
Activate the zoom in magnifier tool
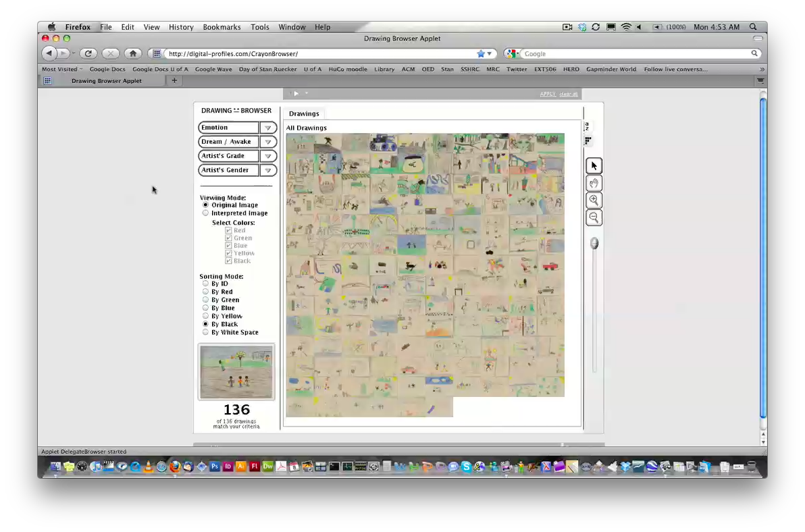[x=593, y=200]
